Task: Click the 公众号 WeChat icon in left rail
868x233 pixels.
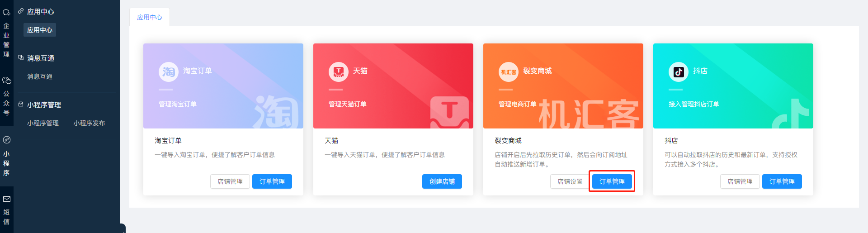Action: click(x=6, y=81)
